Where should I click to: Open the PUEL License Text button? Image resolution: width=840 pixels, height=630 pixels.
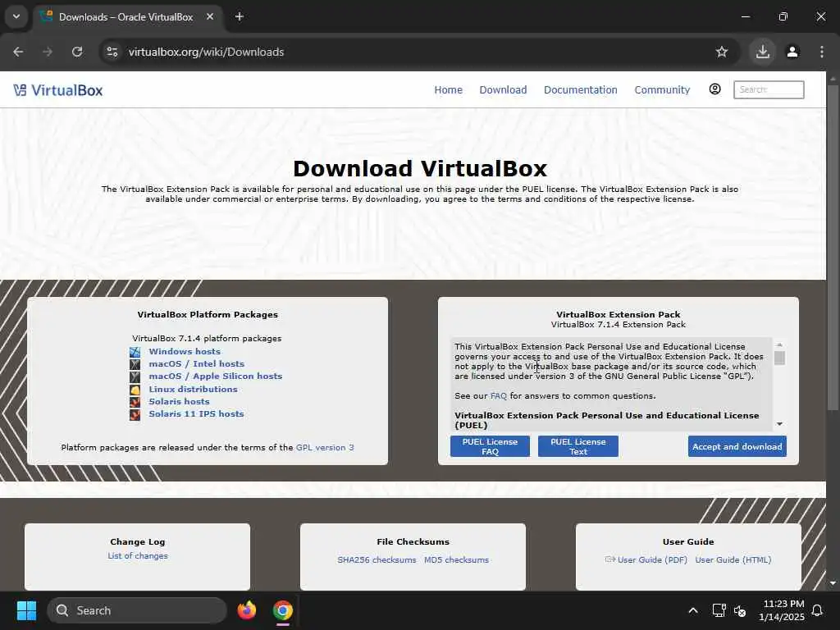[578, 446]
